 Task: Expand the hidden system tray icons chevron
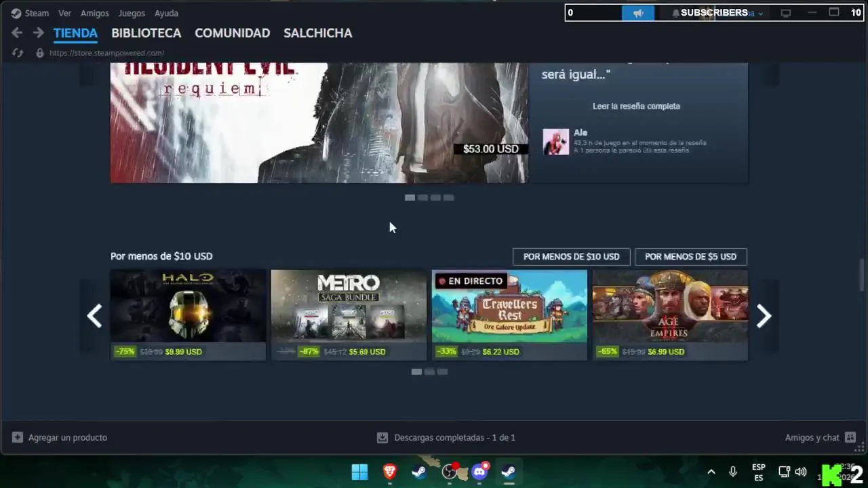pos(711,472)
